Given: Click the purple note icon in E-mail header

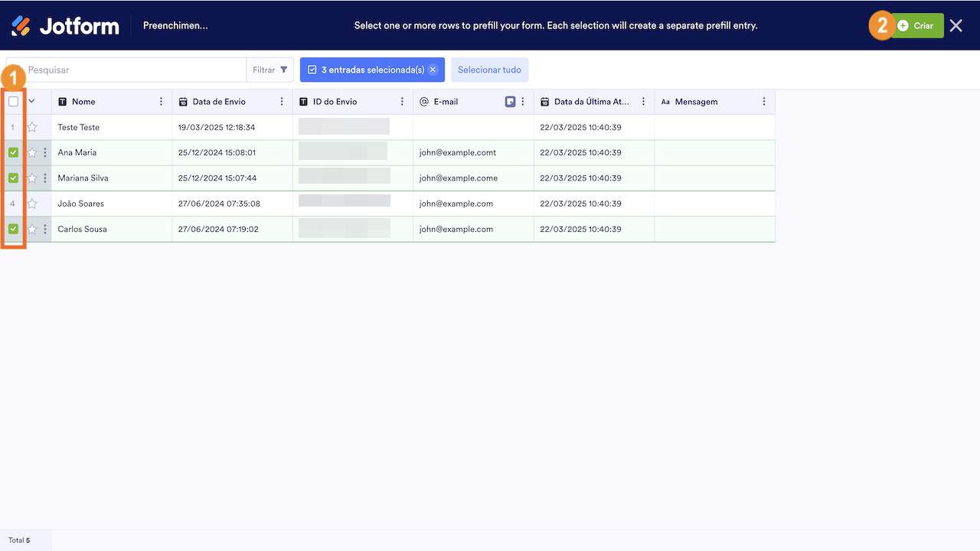Looking at the screenshot, I should pos(511,101).
